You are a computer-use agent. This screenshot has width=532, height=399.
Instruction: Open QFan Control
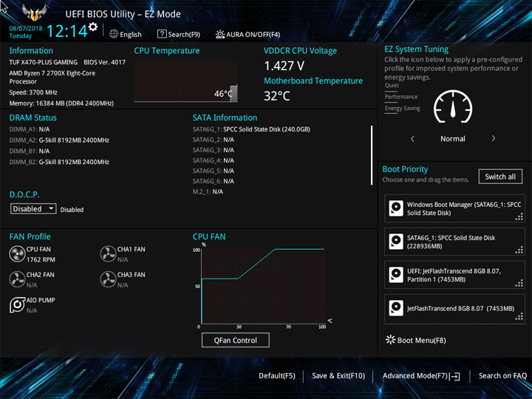click(x=236, y=340)
